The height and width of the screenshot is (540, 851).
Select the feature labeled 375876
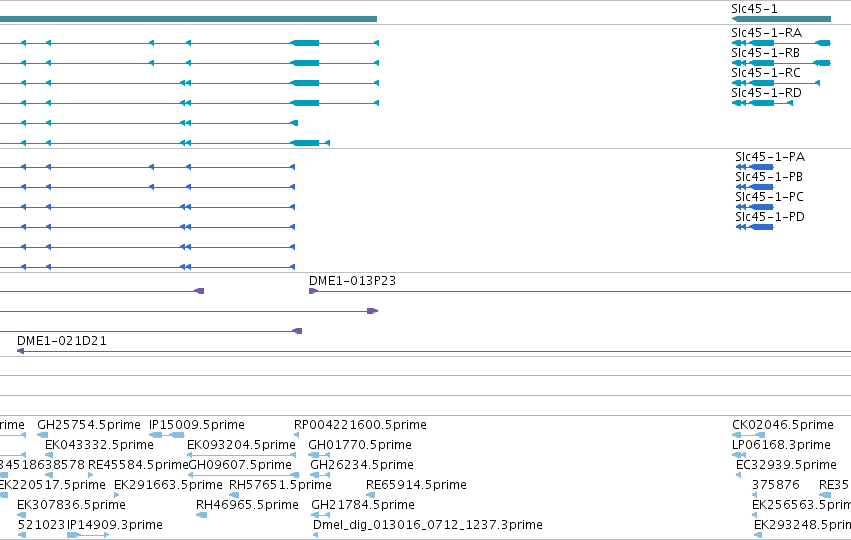tap(776, 485)
